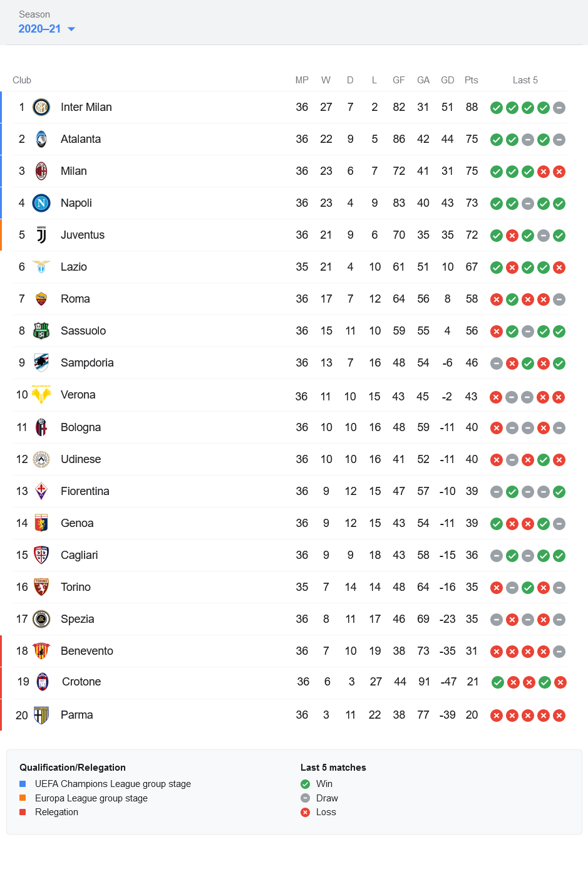Open the Season 2020–21 dropdown
The image size is (588, 891).
click(47, 29)
